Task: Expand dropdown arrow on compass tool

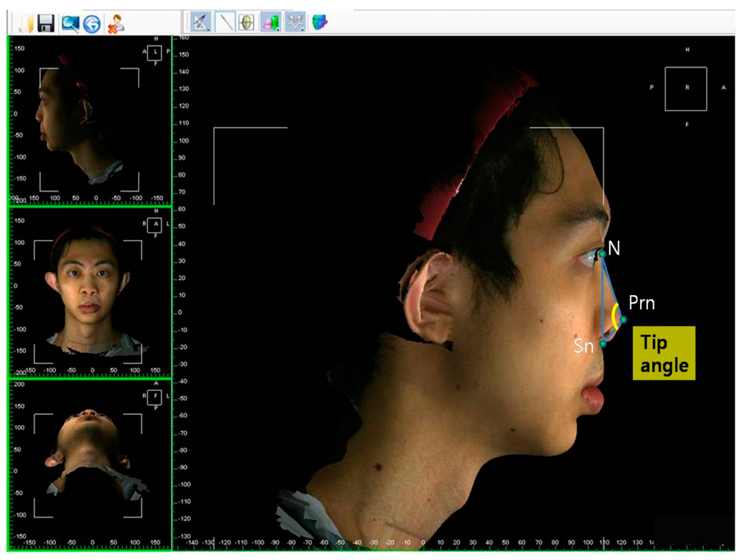Action: click(x=208, y=30)
